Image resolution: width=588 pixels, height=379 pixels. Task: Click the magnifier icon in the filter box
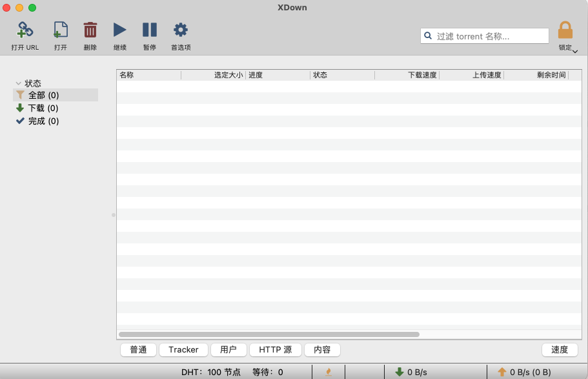coord(428,36)
